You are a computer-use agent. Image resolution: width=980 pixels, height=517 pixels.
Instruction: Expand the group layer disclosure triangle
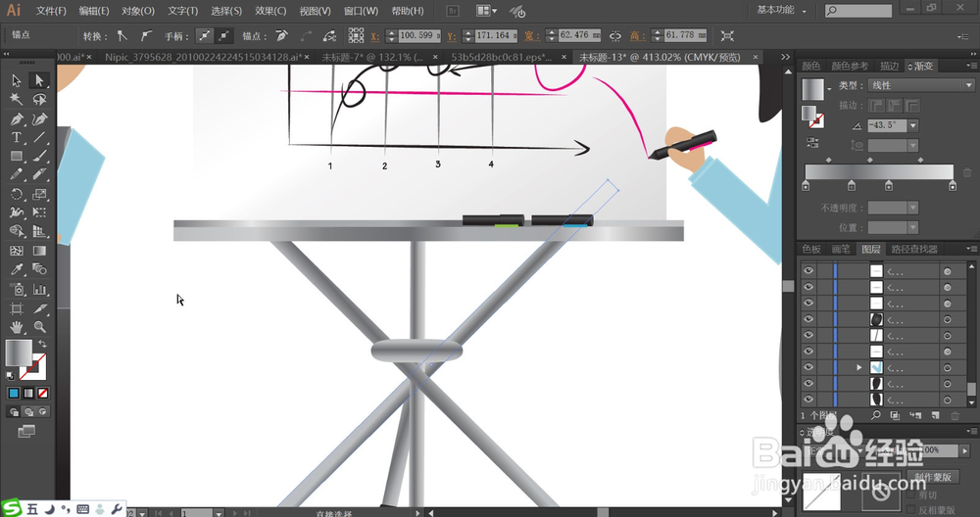(x=859, y=367)
